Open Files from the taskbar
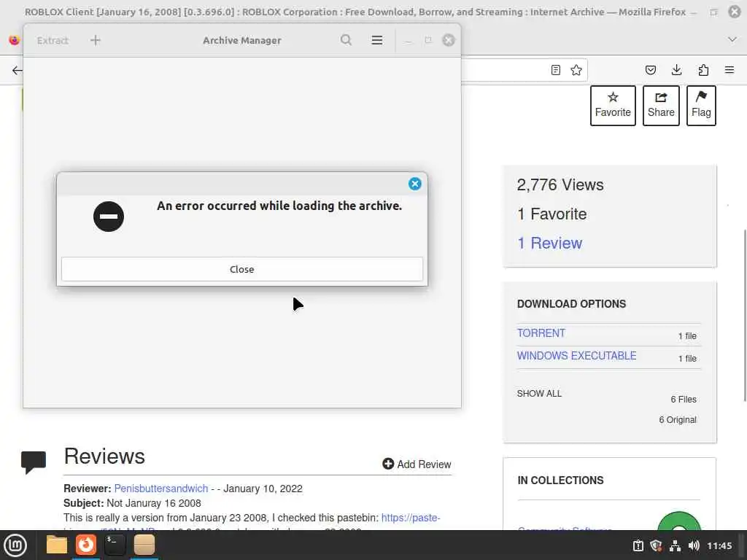 57,545
